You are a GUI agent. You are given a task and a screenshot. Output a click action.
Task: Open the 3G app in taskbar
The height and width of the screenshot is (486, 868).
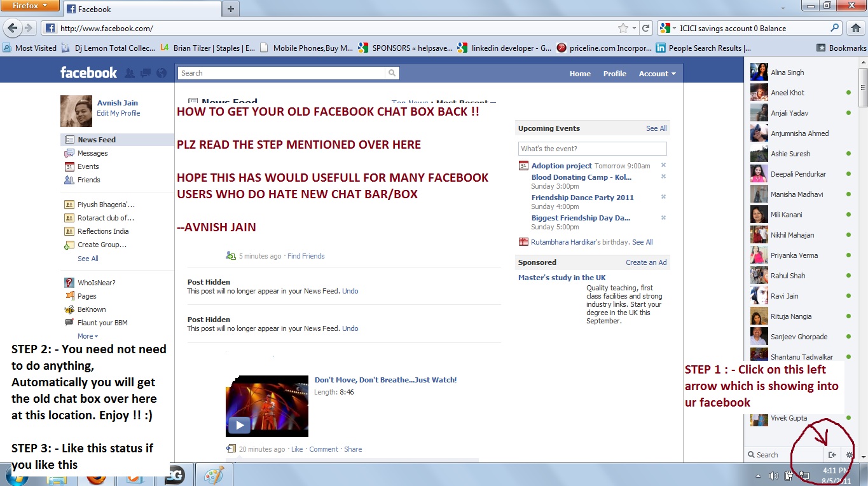point(175,475)
